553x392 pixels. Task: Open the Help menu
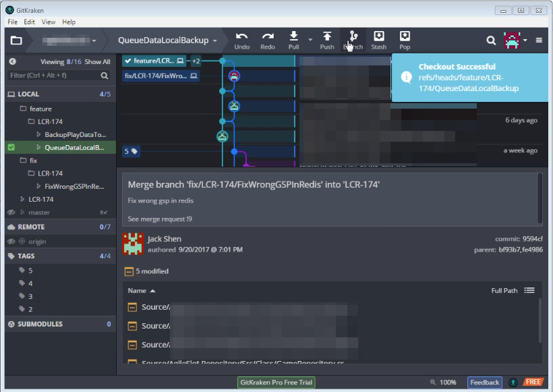coord(69,22)
